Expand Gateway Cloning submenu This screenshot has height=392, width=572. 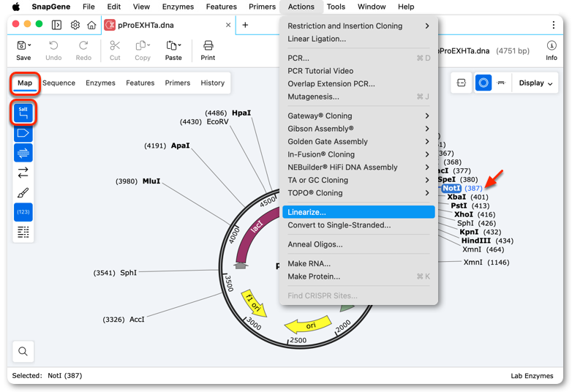coord(358,116)
